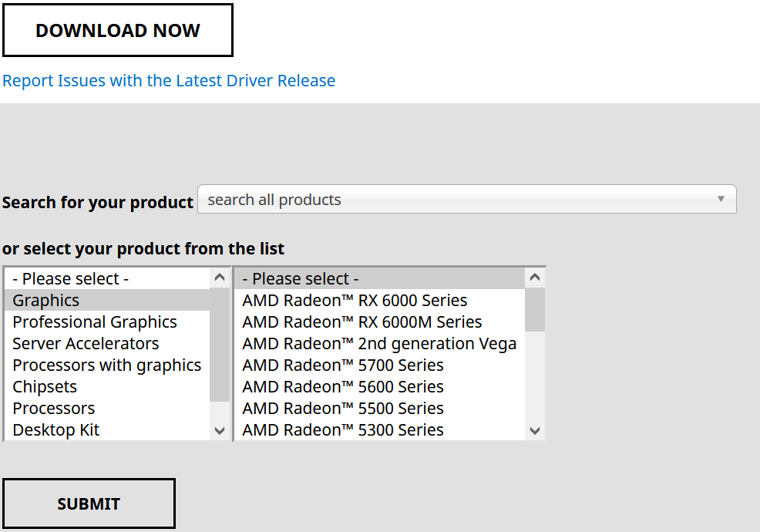Viewport: 760px width, 532px height.
Task: Click up arrow on series list scrollbar
Action: point(536,278)
